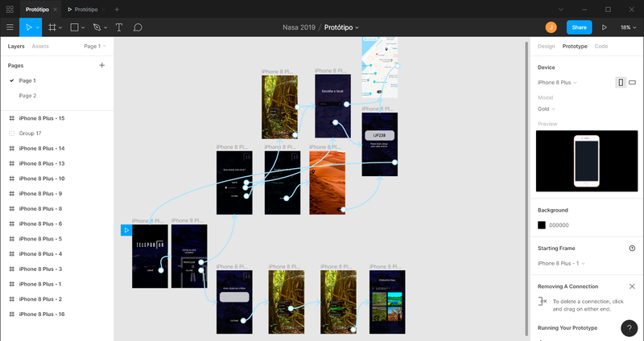Expand the Gold model dropdown
Screen dimensions: 644x341
pos(547,109)
